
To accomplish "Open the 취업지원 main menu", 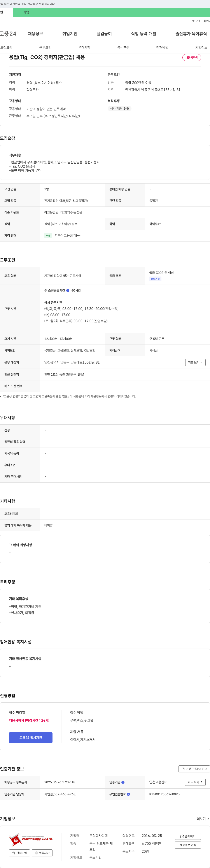I will [x=70, y=34].
